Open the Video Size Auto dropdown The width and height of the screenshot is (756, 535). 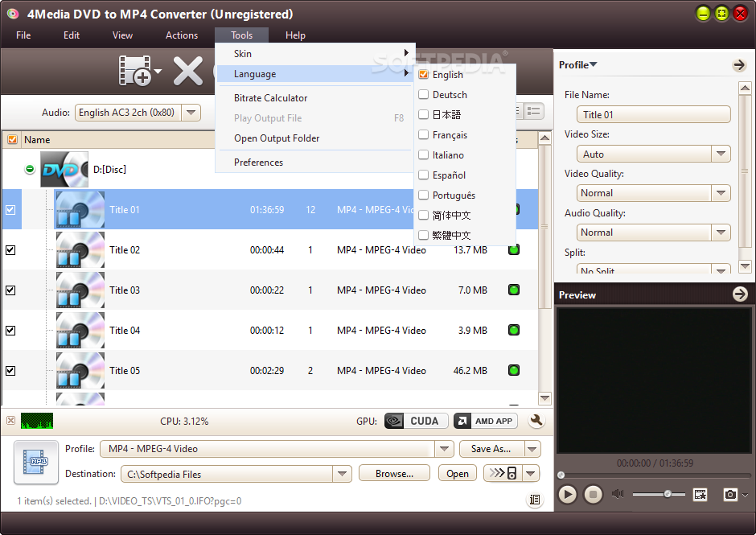click(x=721, y=154)
